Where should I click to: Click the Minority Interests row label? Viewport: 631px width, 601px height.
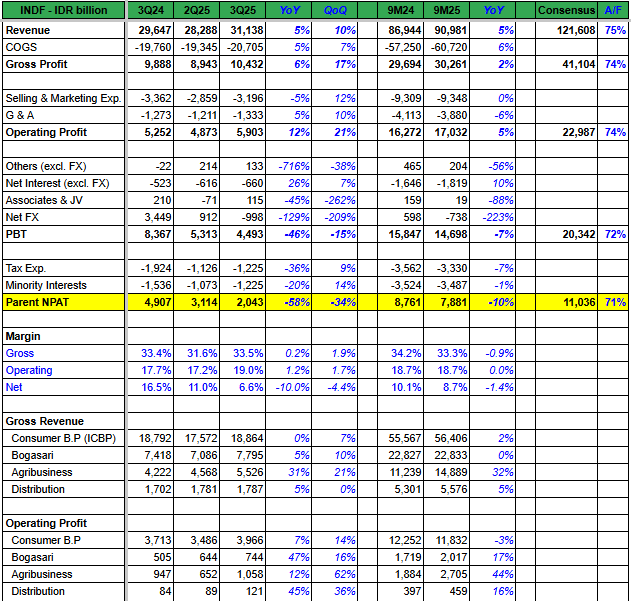46,285
